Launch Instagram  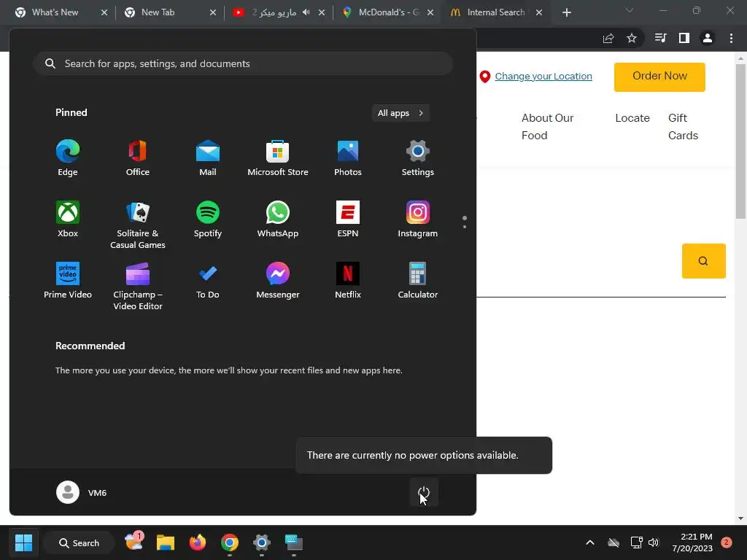[x=418, y=219]
